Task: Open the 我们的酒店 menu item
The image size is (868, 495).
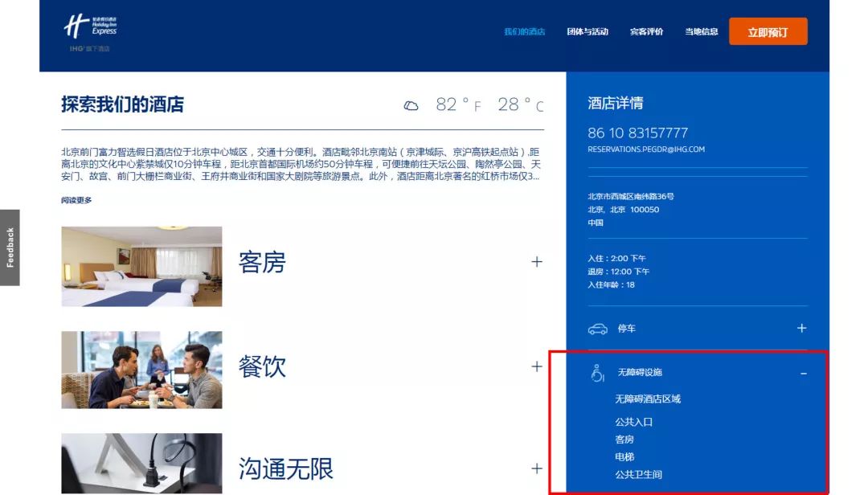Action: tap(524, 32)
